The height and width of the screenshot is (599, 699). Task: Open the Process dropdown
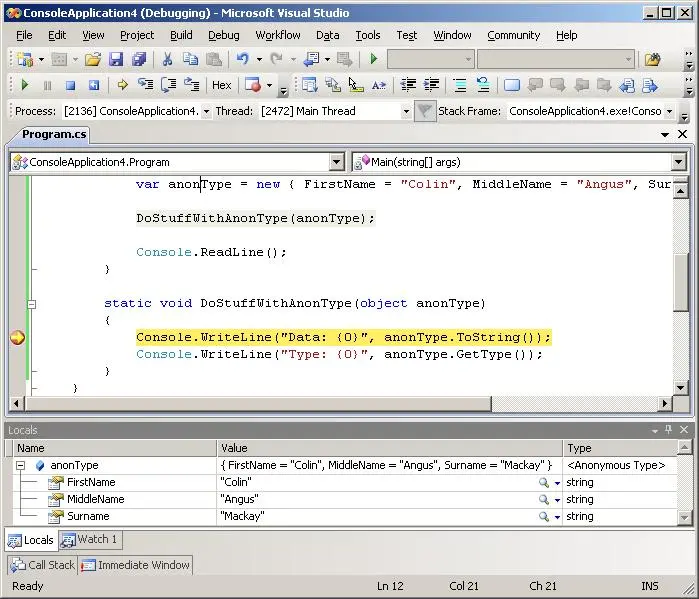tap(206, 111)
